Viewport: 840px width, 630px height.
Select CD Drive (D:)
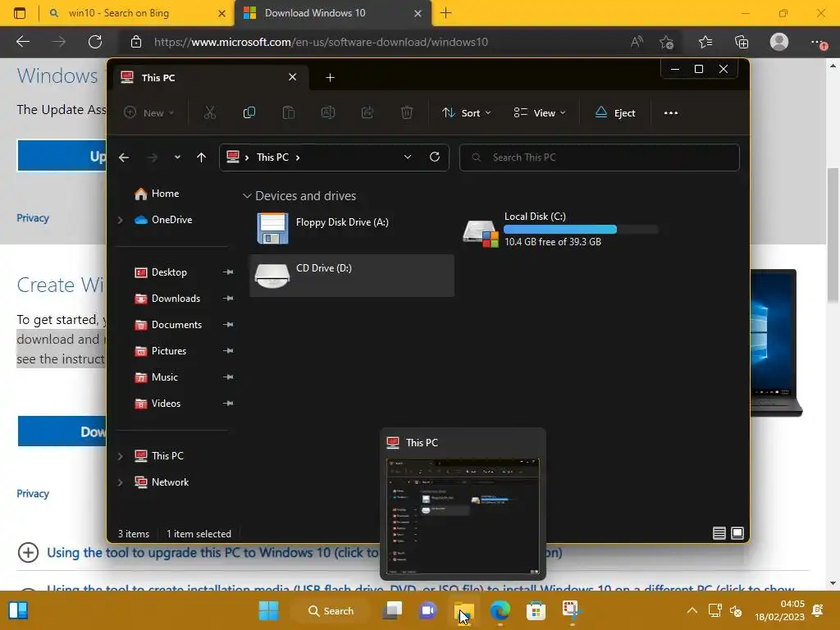pyautogui.click(x=351, y=276)
